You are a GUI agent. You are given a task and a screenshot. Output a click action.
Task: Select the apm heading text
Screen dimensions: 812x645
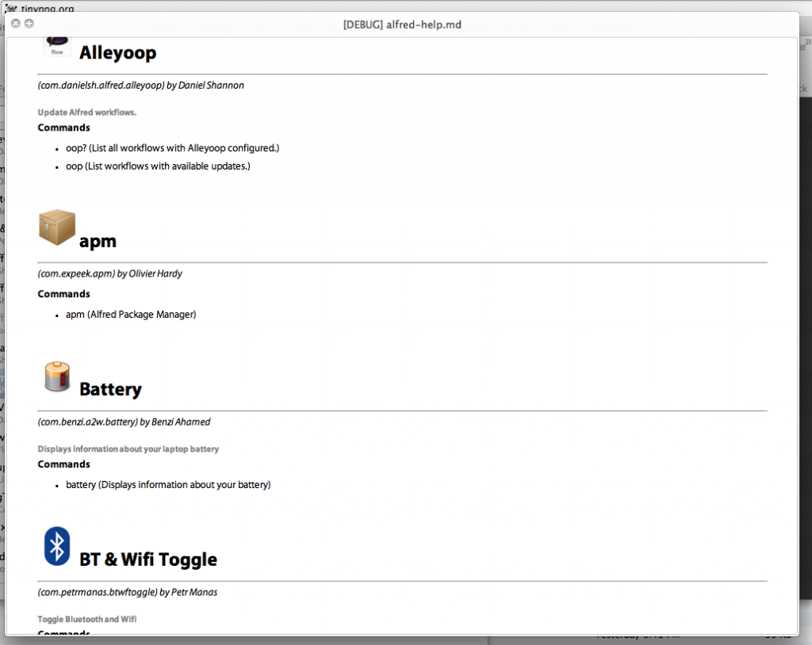[x=98, y=242]
